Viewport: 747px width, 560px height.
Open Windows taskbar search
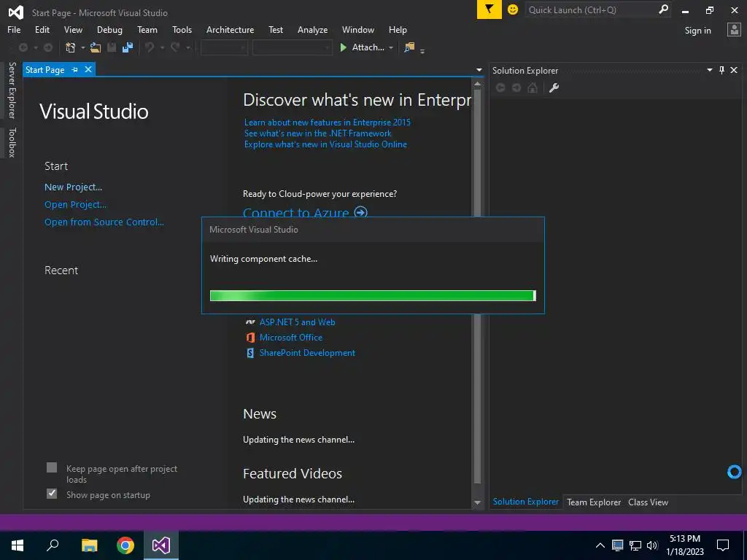pyautogui.click(x=53, y=545)
